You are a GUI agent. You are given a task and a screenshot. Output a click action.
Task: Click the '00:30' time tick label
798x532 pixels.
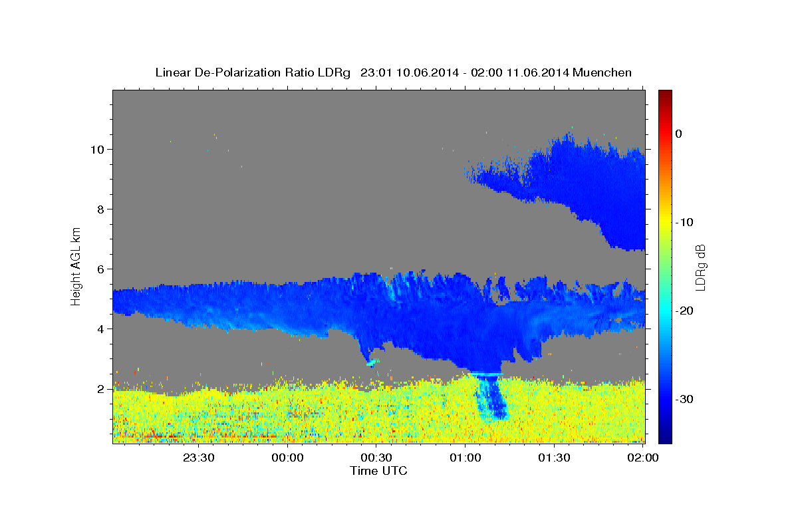tap(376, 458)
